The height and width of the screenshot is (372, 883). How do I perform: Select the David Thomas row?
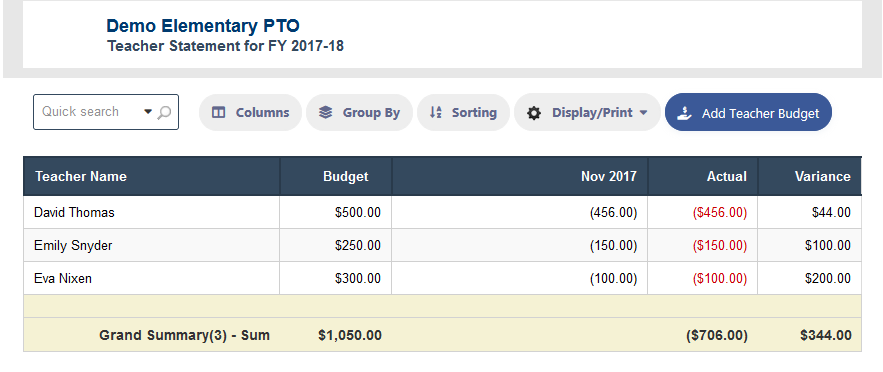pyautogui.click(x=443, y=212)
